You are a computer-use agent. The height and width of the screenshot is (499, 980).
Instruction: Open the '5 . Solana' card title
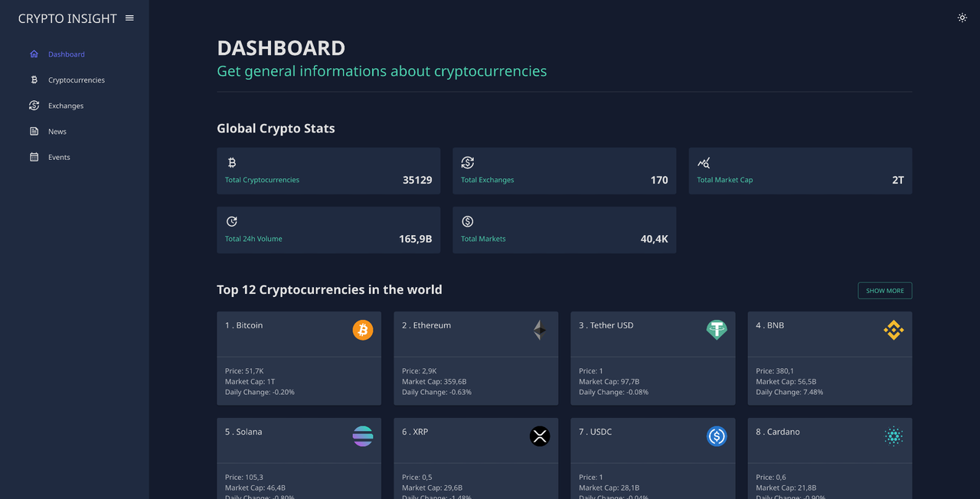click(x=243, y=432)
